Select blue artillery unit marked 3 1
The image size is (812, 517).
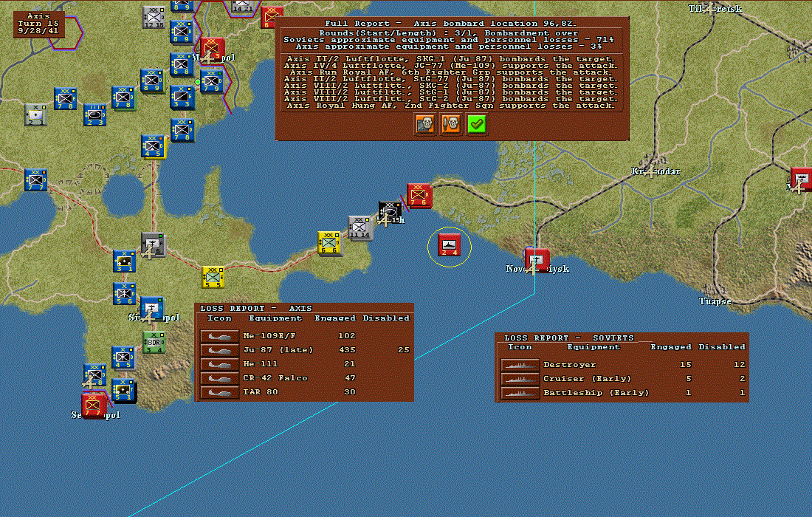tap(124, 261)
